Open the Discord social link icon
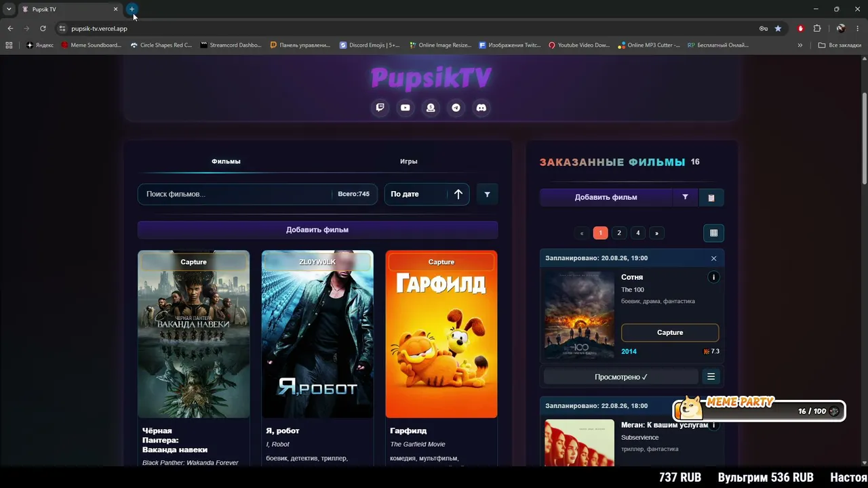This screenshot has height=488, width=868. pos(481,108)
